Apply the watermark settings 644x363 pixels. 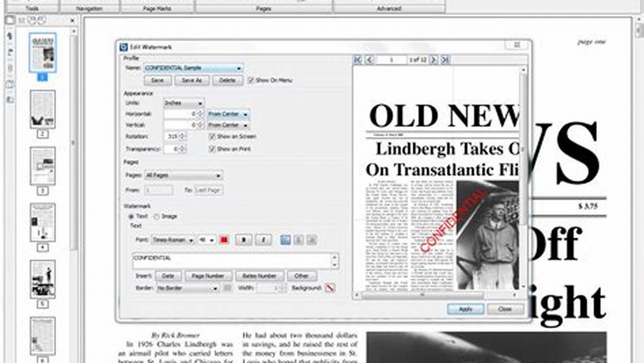[x=466, y=309]
